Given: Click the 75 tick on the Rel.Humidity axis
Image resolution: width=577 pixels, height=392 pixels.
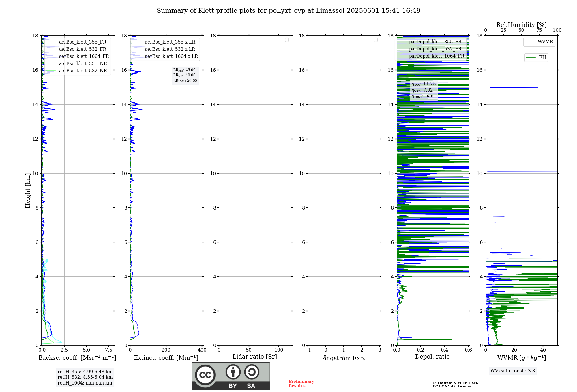Looking at the screenshot, I should tap(539, 30).
